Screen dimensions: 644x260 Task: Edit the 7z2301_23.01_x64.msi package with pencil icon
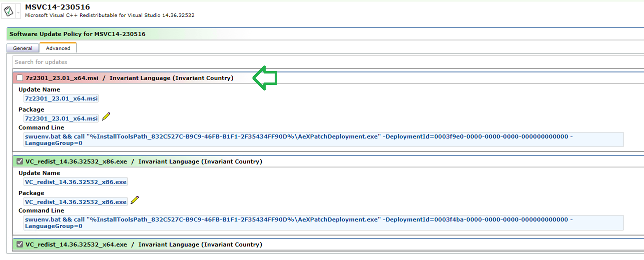[106, 117]
